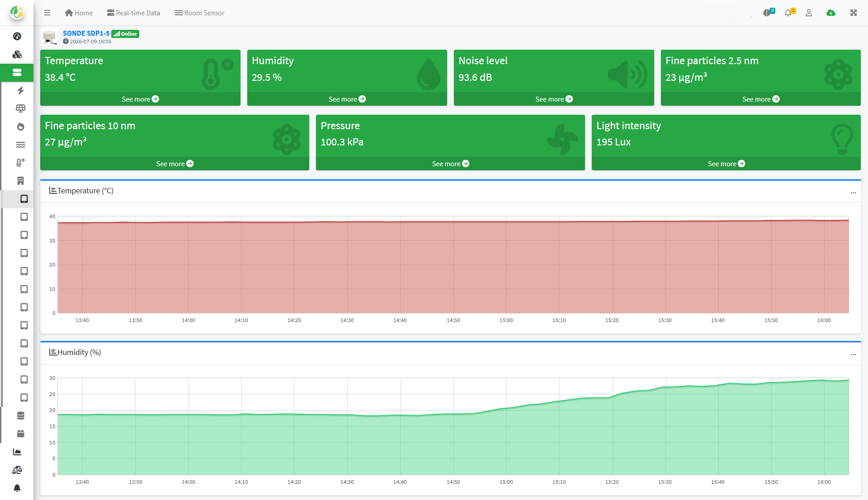Click the 29.5 % humidity value
The height and width of the screenshot is (500, 868).
(267, 77)
